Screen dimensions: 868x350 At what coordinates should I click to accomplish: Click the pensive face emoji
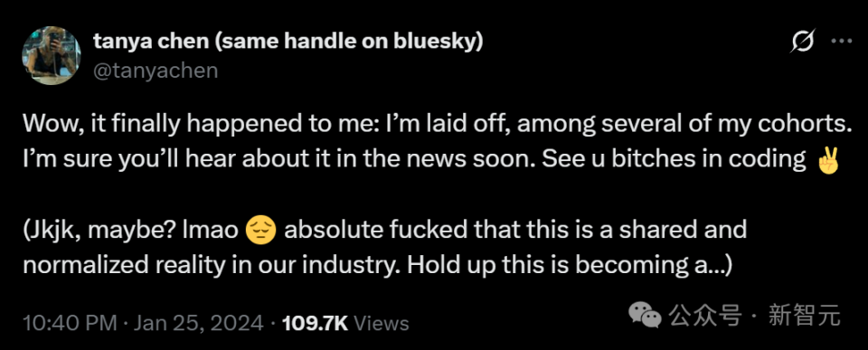pyautogui.click(x=259, y=231)
